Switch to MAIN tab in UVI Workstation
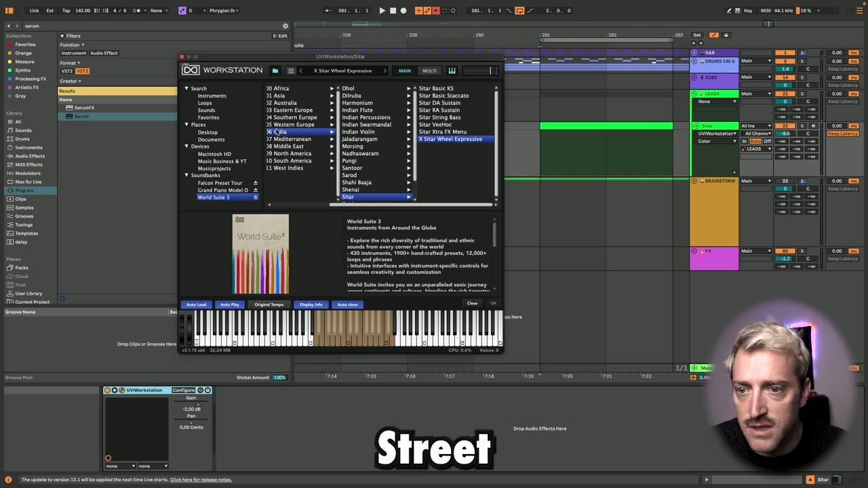868x488 pixels. coord(405,70)
